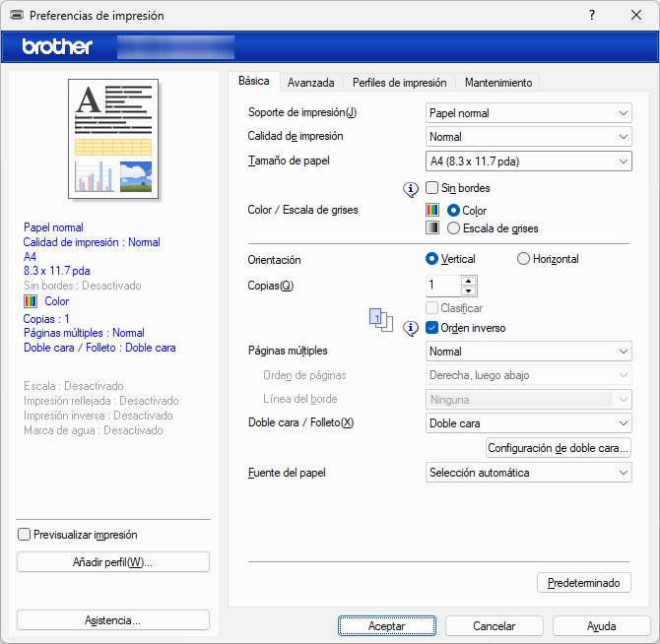Select Horizontal orientation radio button
Image resolution: width=660 pixels, height=644 pixels.
[523, 259]
